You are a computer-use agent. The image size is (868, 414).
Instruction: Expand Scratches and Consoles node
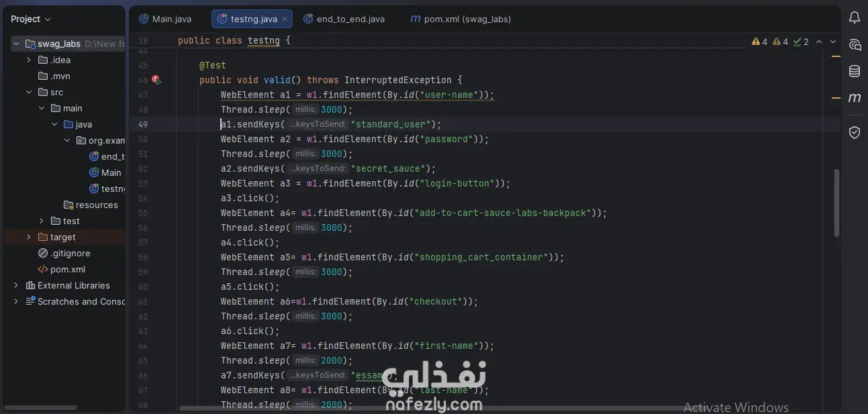(16, 301)
